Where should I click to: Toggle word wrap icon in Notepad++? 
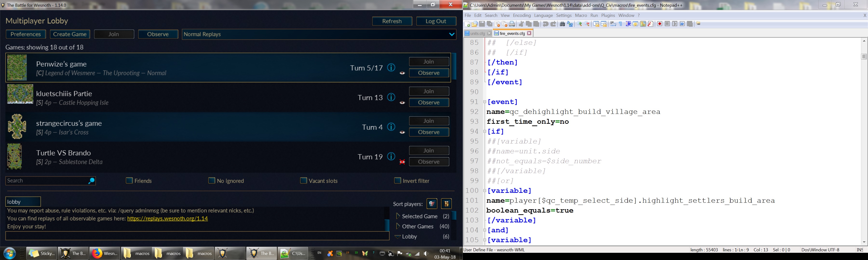613,24
